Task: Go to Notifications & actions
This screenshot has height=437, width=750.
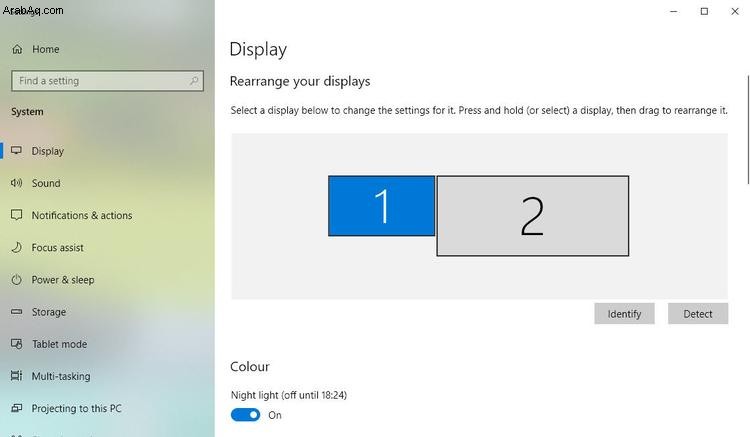Action: click(x=82, y=216)
